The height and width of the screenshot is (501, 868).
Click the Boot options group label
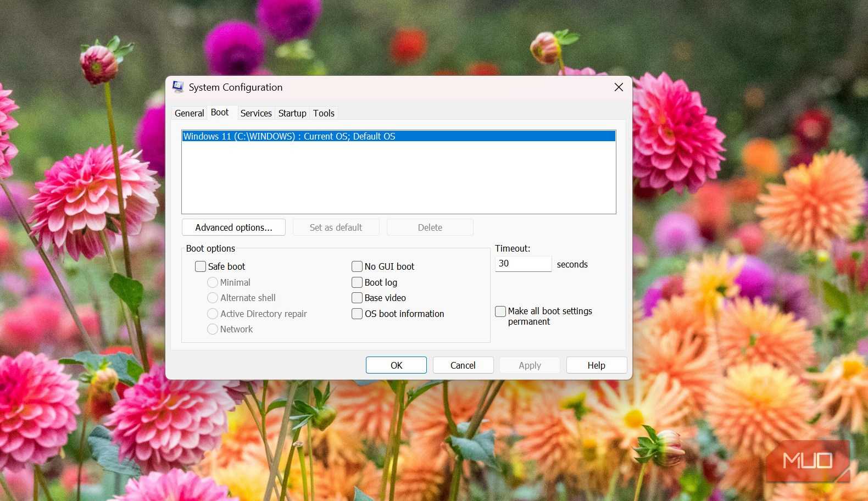210,248
